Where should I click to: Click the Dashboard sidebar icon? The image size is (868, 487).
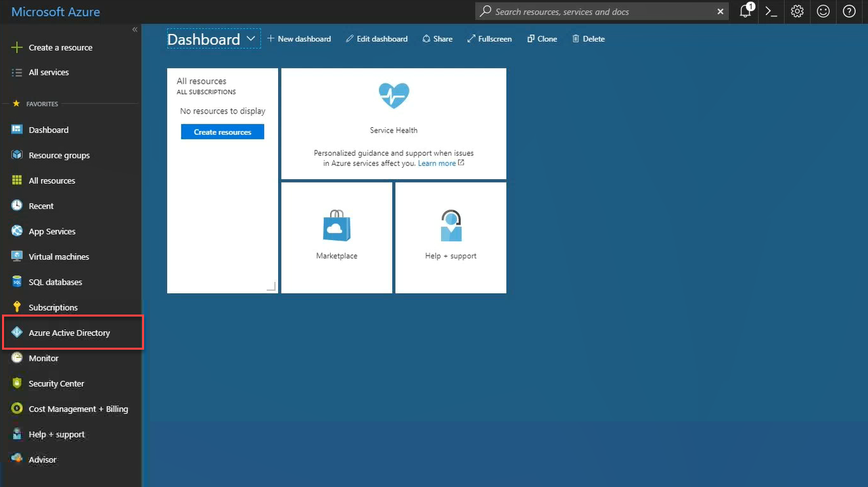click(17, 130)
